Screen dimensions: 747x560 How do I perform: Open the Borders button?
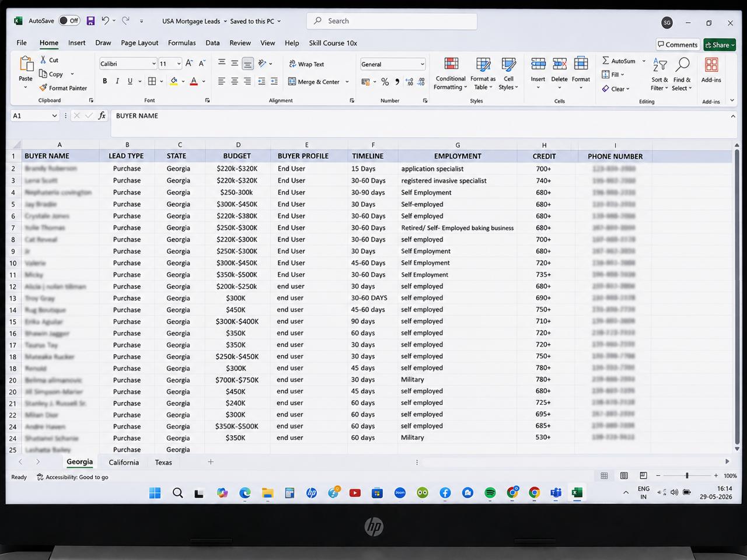[x=152, y=81]
